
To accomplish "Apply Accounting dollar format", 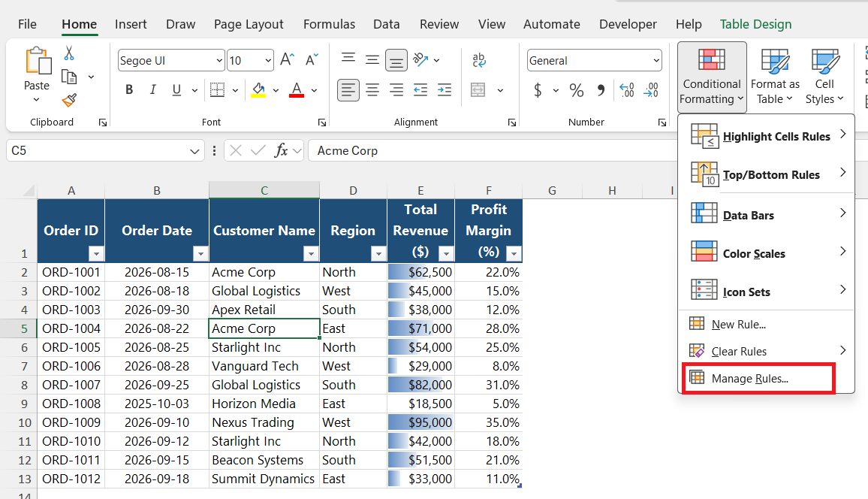I will 538,89.
